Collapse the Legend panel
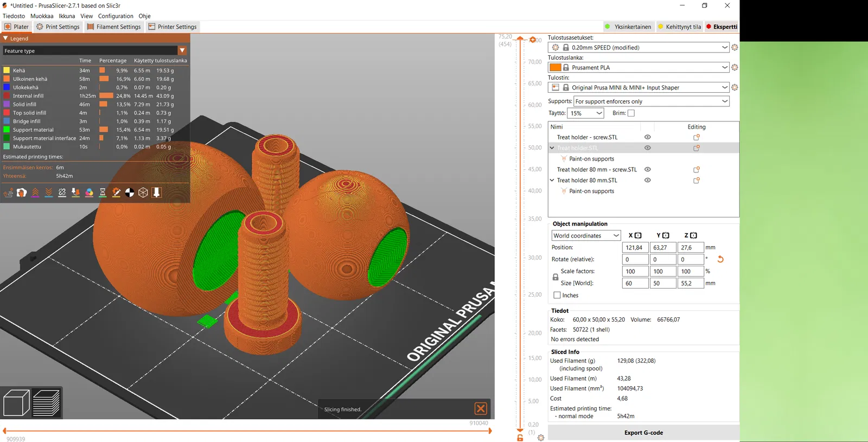This screenshot has height=442, width=868. pos(5,39)
